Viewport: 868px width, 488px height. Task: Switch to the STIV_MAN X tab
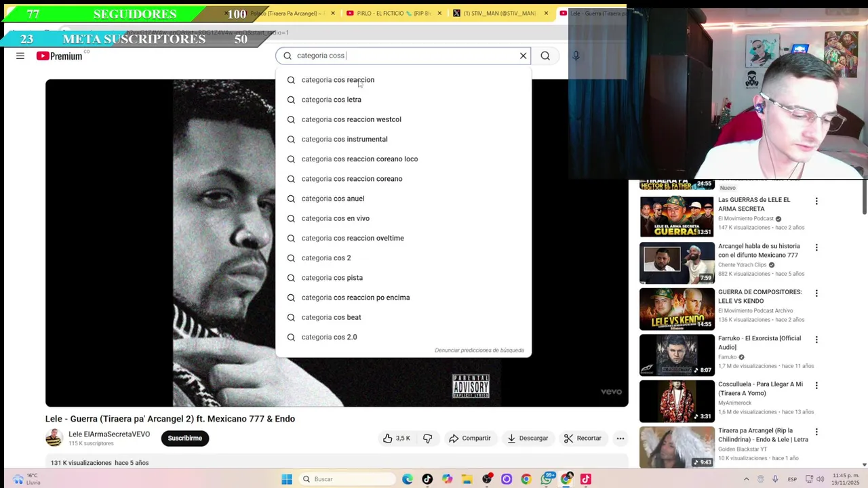[500, 13]
